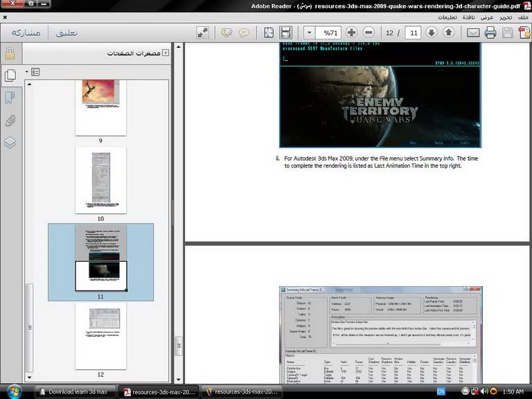Switch to Download learn 3d max taskbar item

[74, 391]
